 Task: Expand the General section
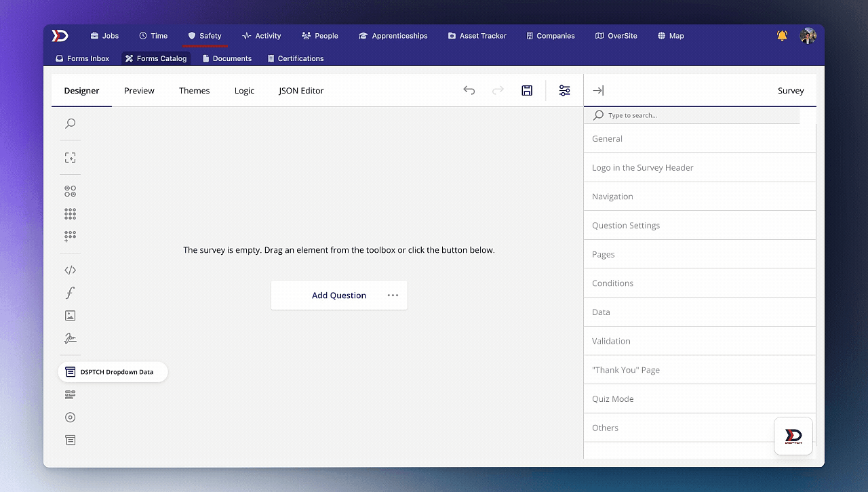(700, 138)
